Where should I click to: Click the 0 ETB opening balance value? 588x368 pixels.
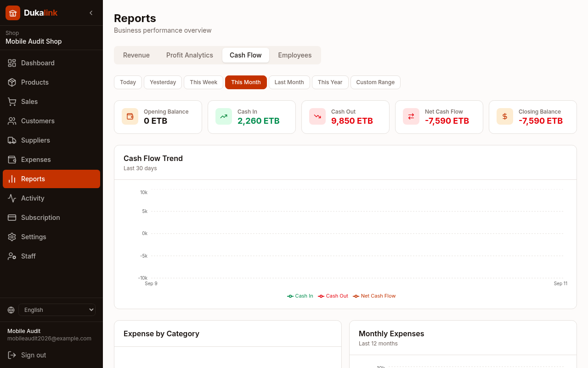click(155, 121)
